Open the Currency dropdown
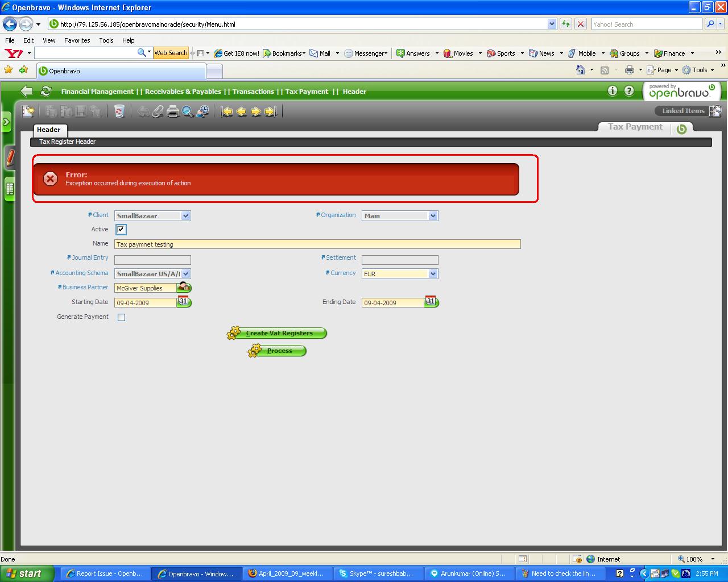This screenshot has width=728, height=582. coord(433,274)
